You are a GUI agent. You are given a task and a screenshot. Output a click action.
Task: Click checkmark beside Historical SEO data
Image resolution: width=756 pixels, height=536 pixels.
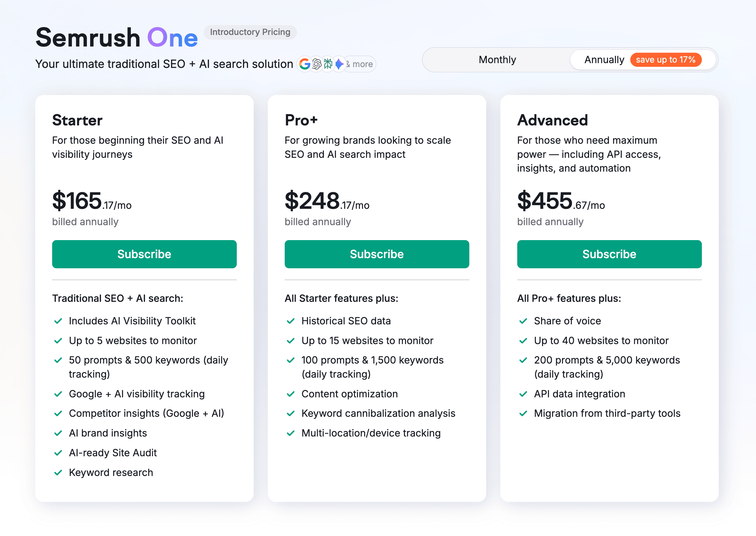click(291, 321)
